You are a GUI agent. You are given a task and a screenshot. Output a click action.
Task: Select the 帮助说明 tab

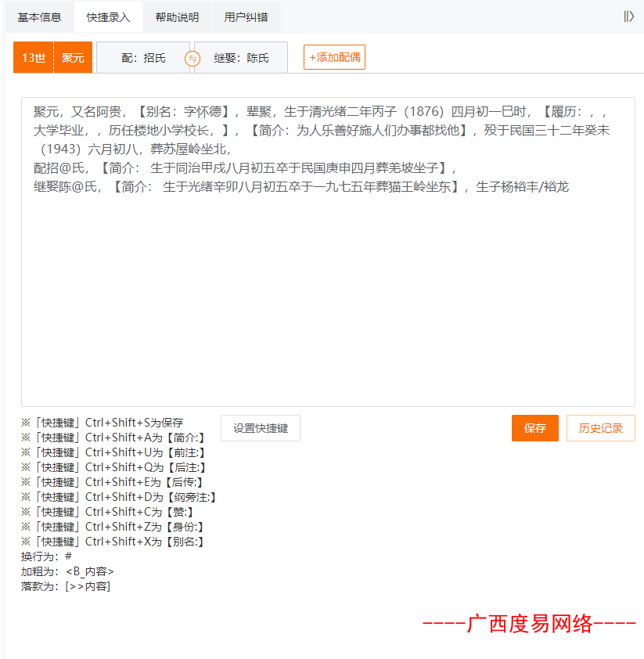[177, 17]
